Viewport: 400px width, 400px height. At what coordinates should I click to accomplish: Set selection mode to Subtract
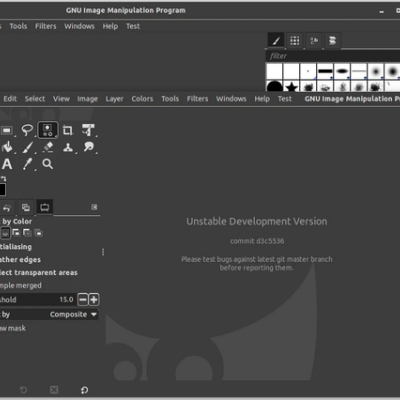pyautogui.click(x=27, y=233)
